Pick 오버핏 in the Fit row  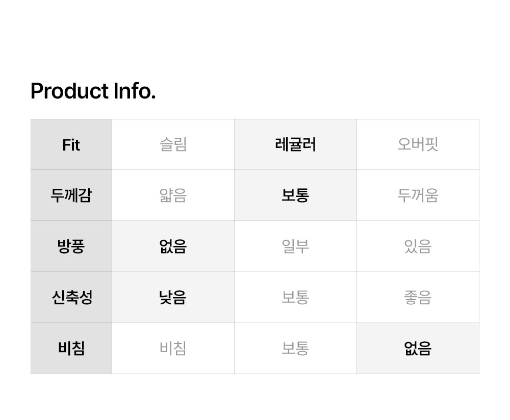pos(418,144)
